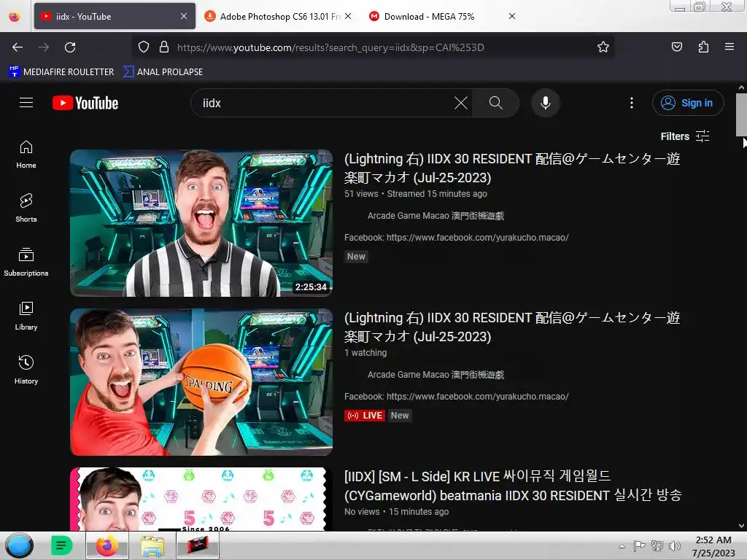Open the MEDIAFIRE ROULETTER bookmark
747x560 pixels.
pos(61,72)
